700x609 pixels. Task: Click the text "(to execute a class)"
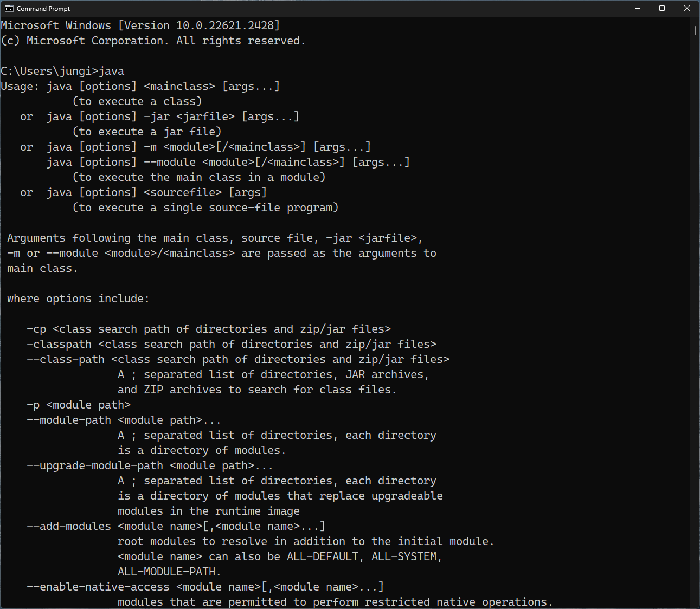coord(137,101)
